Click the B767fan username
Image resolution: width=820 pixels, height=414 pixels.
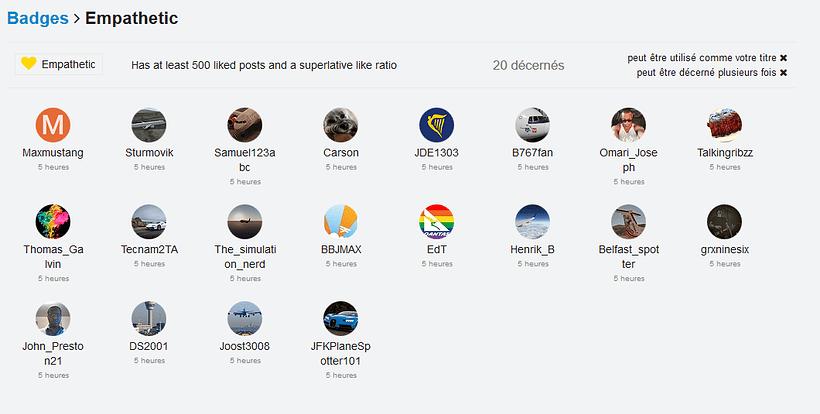tap(532, 153)
